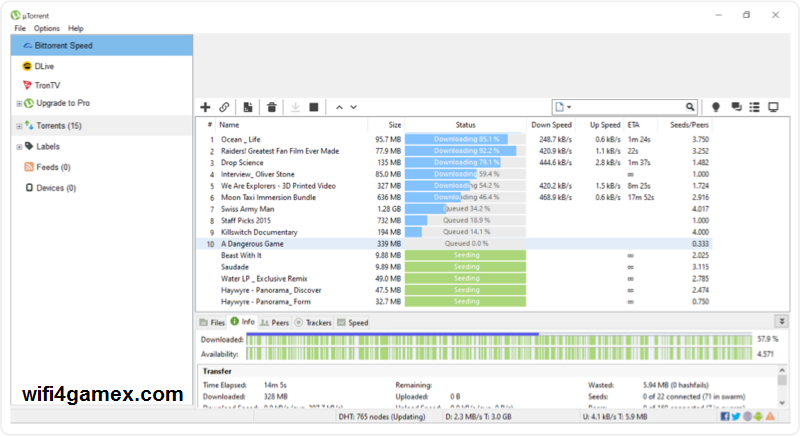The height and width of the screenshot is (437, 800).
Task: Click the Facebook icon in status bar
Action: [724, 417]
